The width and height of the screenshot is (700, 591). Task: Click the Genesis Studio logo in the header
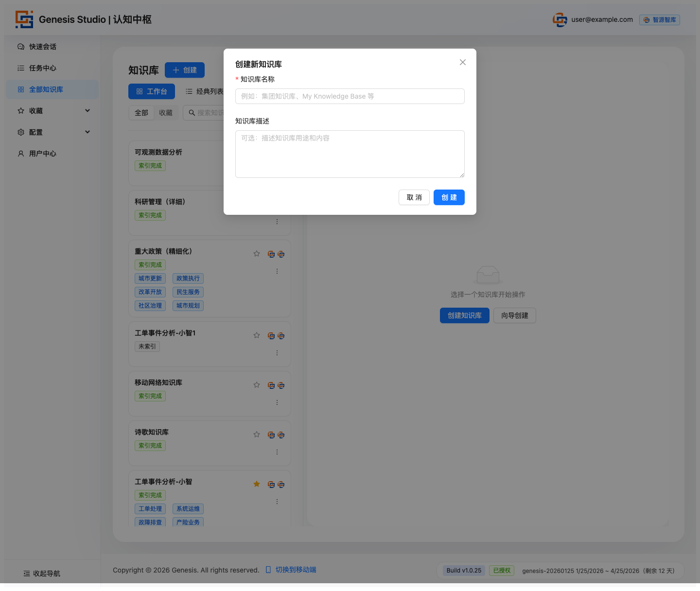click(x=24, y=19)
